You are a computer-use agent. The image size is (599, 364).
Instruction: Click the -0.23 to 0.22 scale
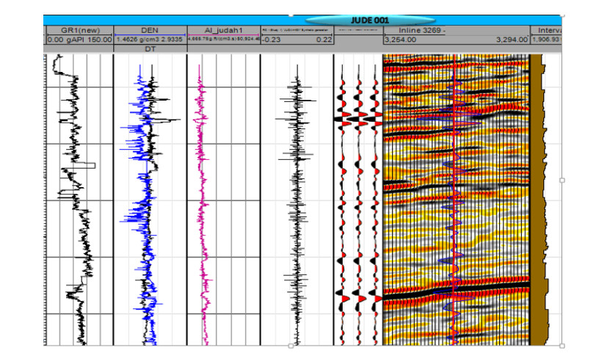coord(297,40)
